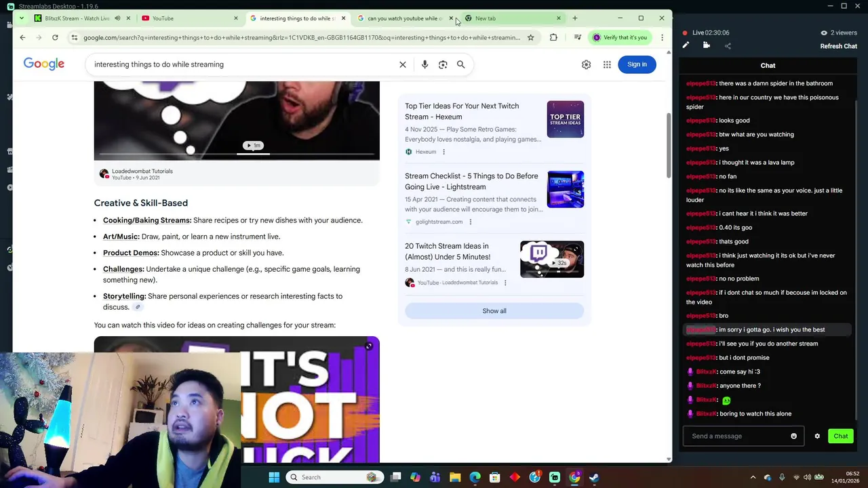Screen dimensions: 868x488
Task: Click the Lightstream result thumbnail
Action: point(566,189)
